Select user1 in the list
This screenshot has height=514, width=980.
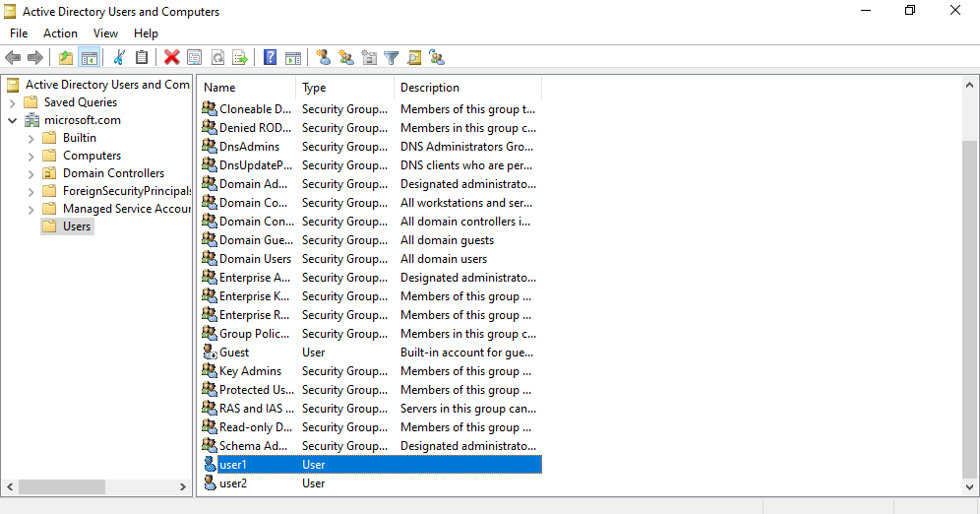point(371,465)
